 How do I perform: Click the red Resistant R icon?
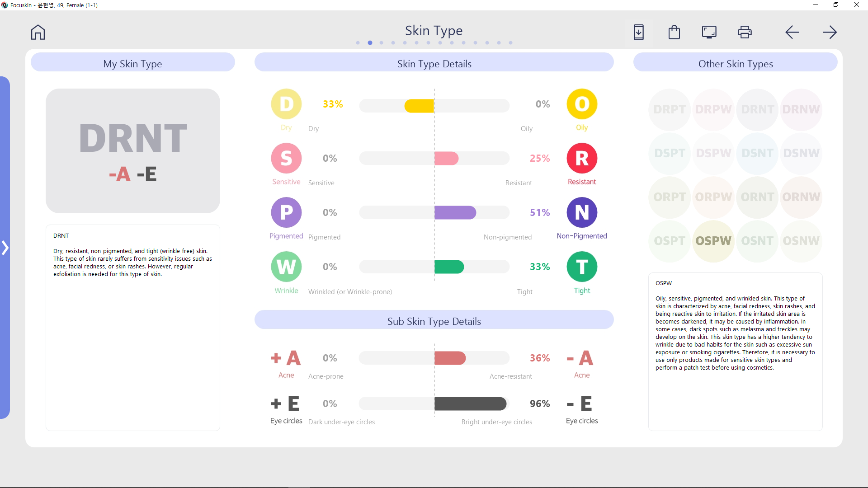[x=582, y=158]
